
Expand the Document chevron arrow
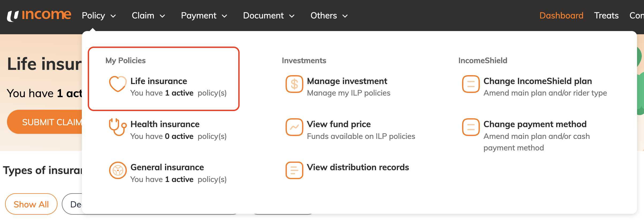point(292,16)
